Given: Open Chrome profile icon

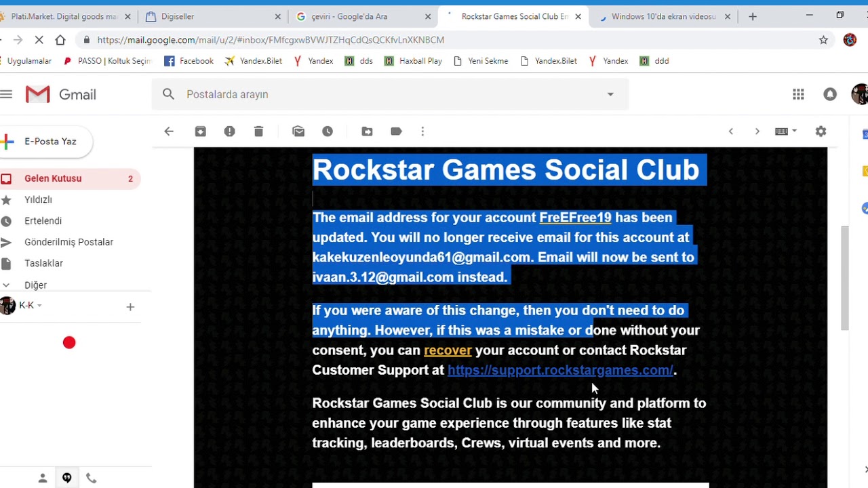Looking at the screenshot, I should click(850, 40).
